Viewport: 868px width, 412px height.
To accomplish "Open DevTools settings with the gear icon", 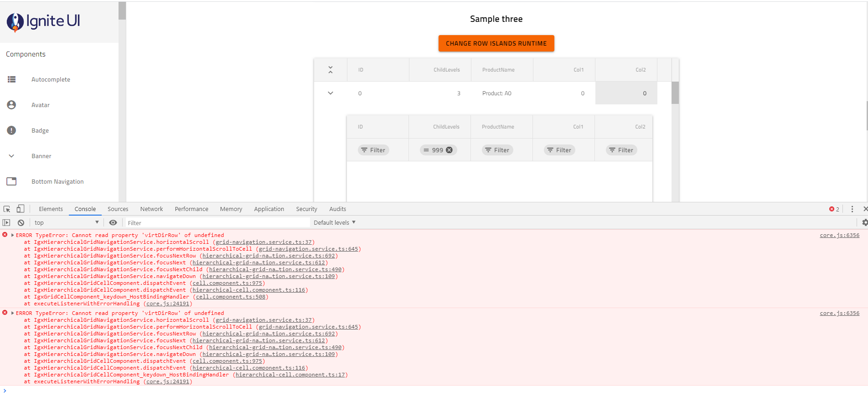I will click(864, 222).
